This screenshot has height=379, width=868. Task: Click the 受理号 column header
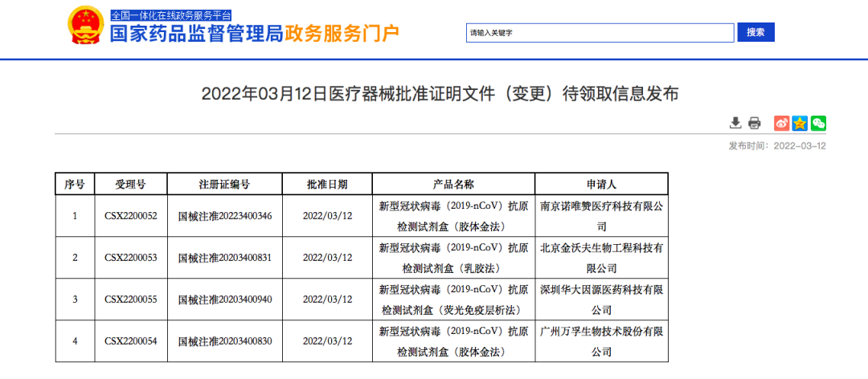point(131,184)
